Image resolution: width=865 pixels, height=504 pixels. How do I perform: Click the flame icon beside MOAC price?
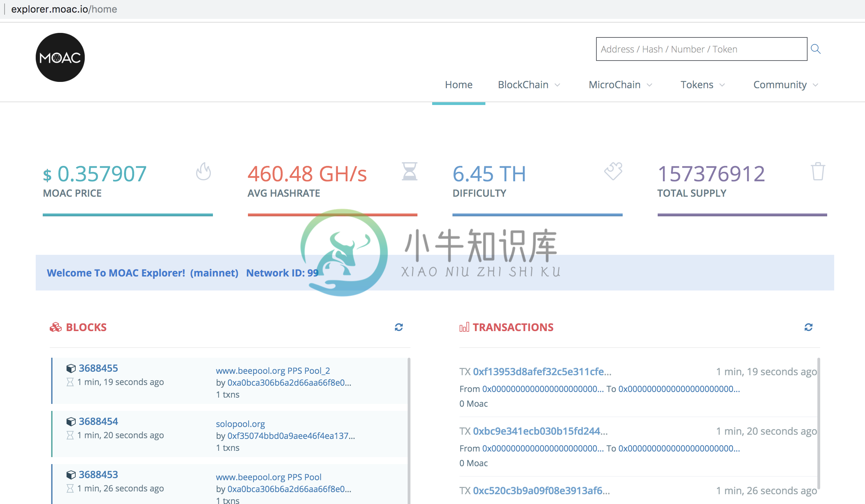pyautogui.click(x=203, y=171)
